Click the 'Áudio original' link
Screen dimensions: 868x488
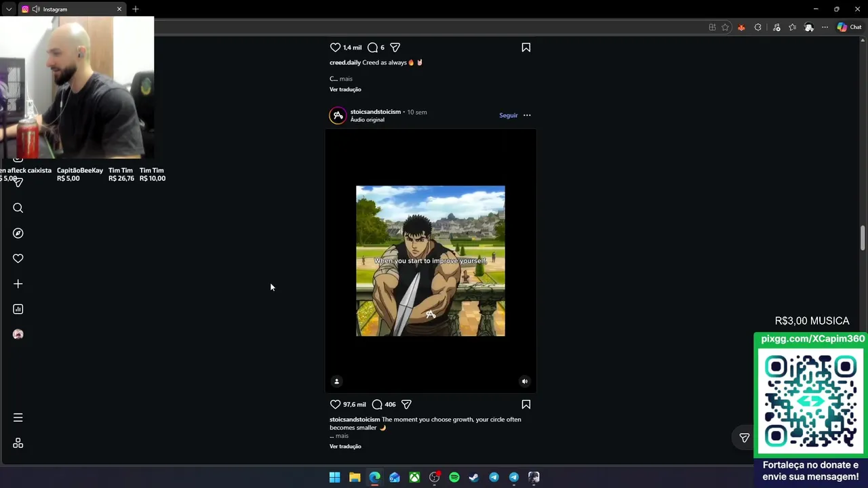point(368,120)
